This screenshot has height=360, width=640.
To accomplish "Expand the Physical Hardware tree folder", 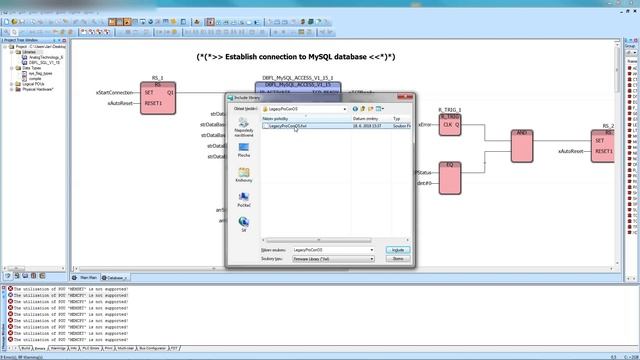I will (11, 89).
